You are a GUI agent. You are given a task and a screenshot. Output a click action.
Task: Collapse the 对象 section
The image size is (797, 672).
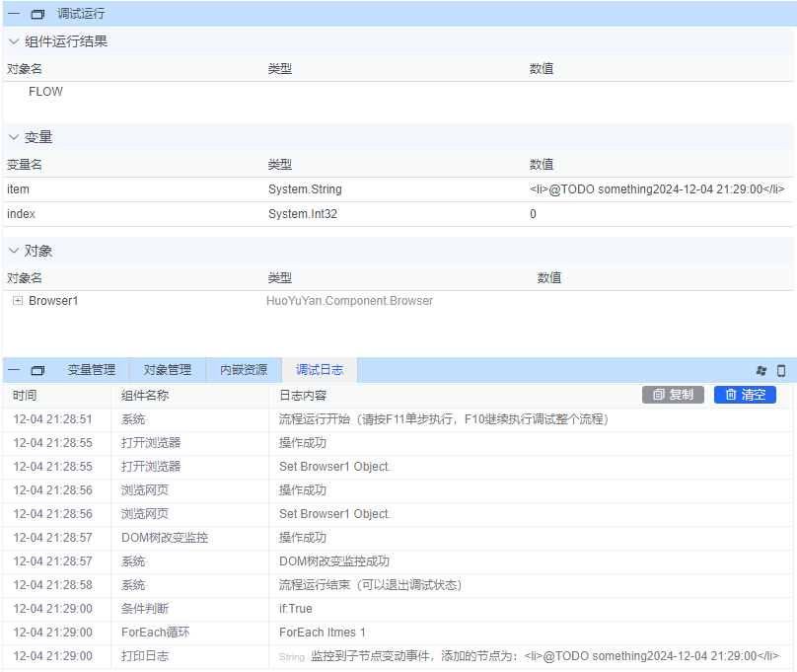pyautogui.click(x=12, y=251)
